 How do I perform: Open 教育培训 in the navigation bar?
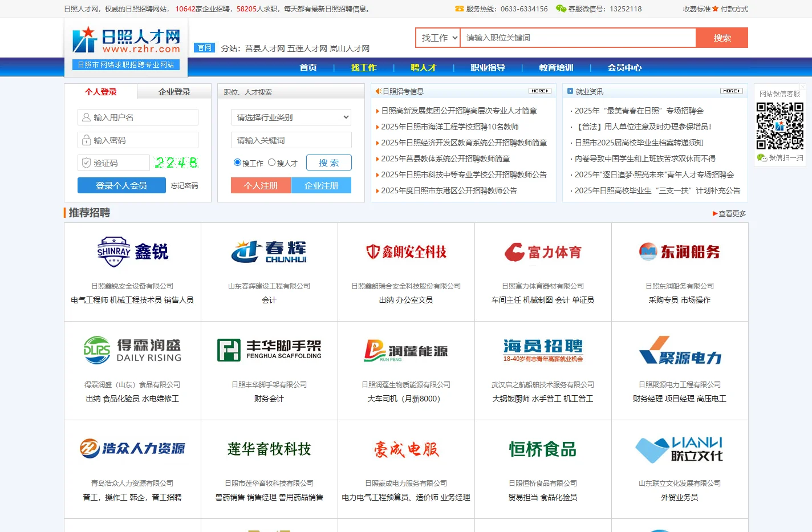(x=557, y=67)
